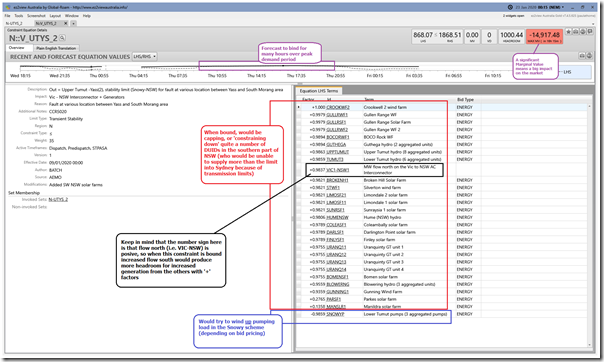Open the GULLRSF1 unit link
The height and width of the screenshot is (362, 604).
click(x=336, y=122)
